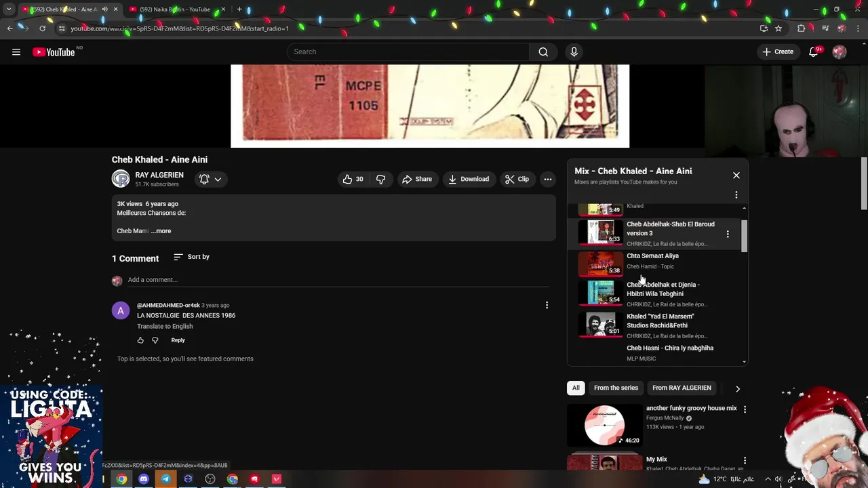Open options for funky groovy house mix
This screenshot has height=488, width=868.
745,409
